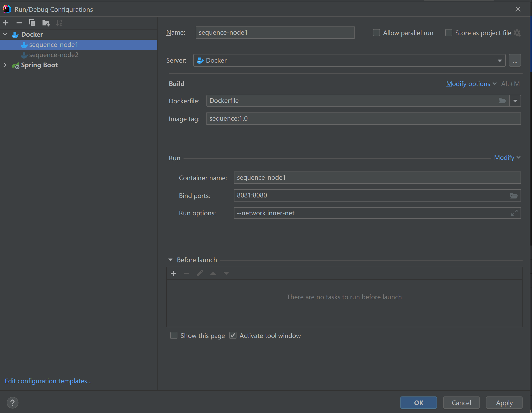Open the Modify options dropdown

coord(471,84)
